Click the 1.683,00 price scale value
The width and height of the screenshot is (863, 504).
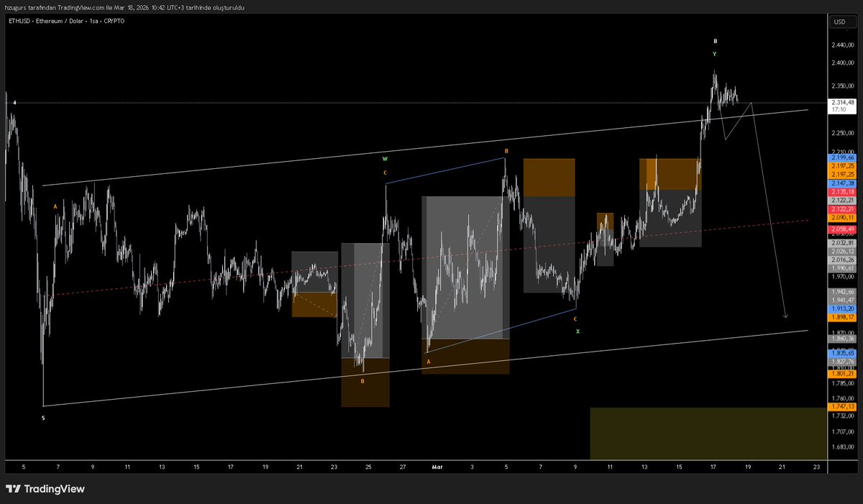(841, 448)
